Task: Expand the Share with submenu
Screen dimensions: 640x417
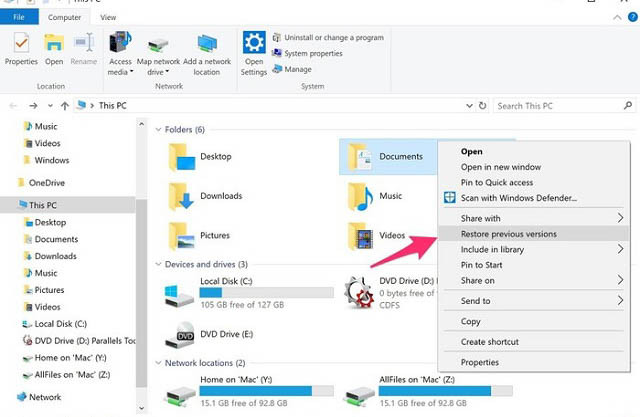Action: click(x=534, y=219)
